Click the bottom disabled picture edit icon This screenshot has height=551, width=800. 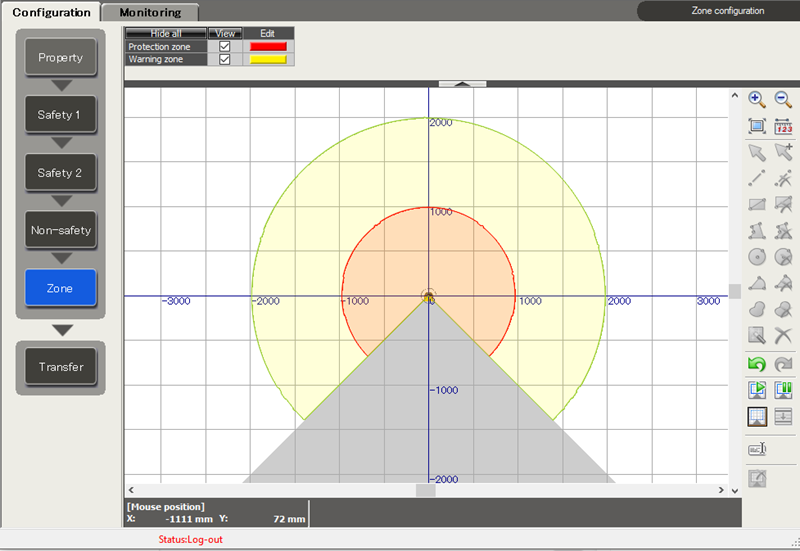[757, 479]
